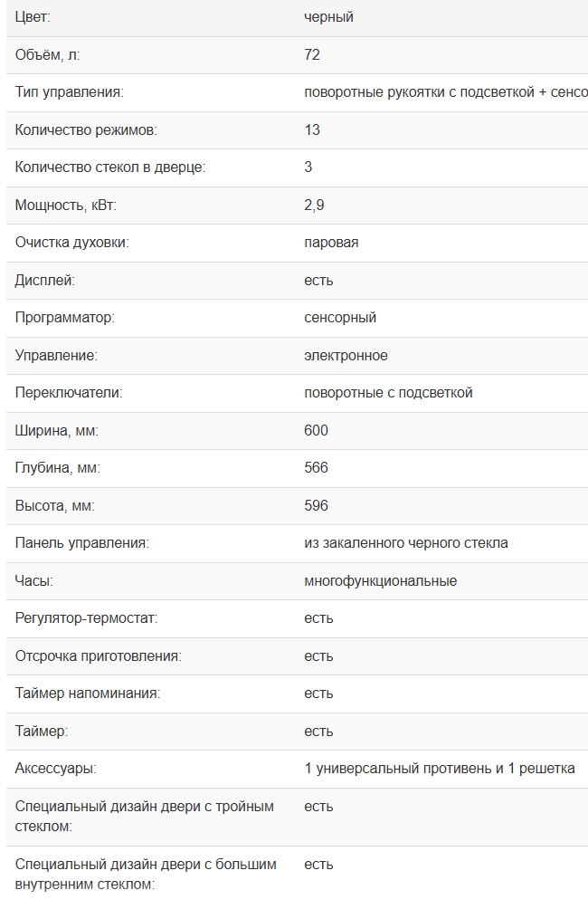This screenshot has width=588, height=909.
Task: Click the width value "600"
Action: pyautogui.click(x=316, y=431)
